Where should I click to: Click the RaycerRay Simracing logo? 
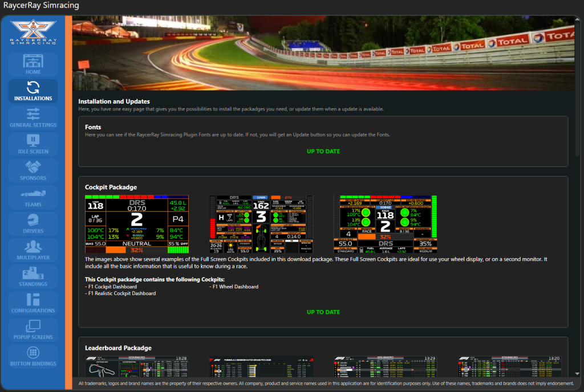click(x=33, y=32)
